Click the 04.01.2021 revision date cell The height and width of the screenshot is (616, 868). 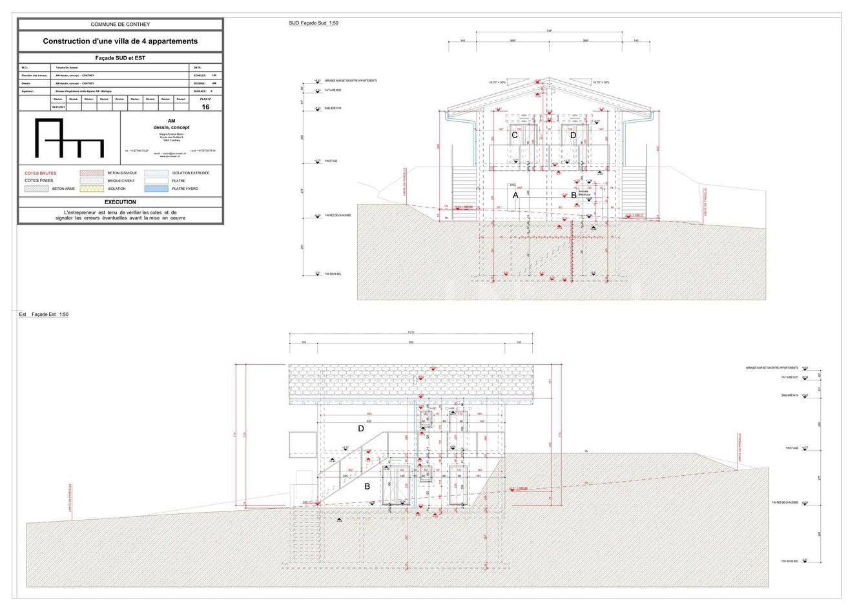[59, 107]
